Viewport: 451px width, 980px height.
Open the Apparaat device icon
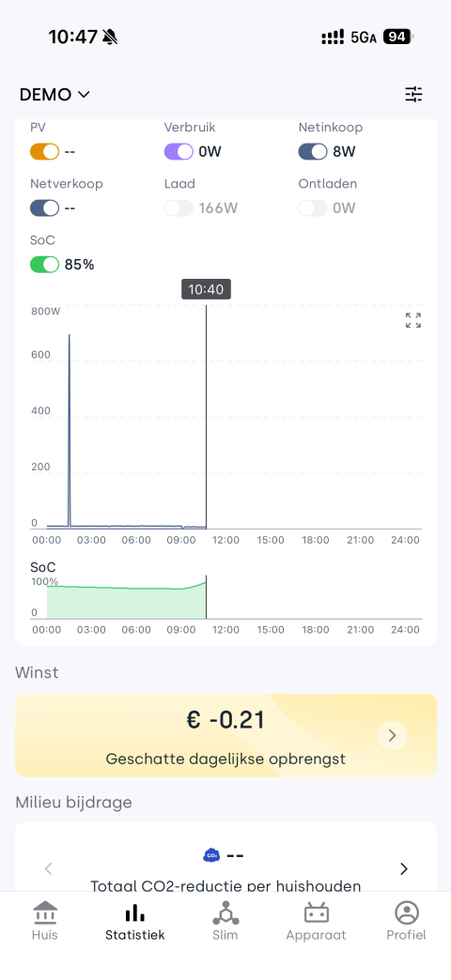click(316, 913)
